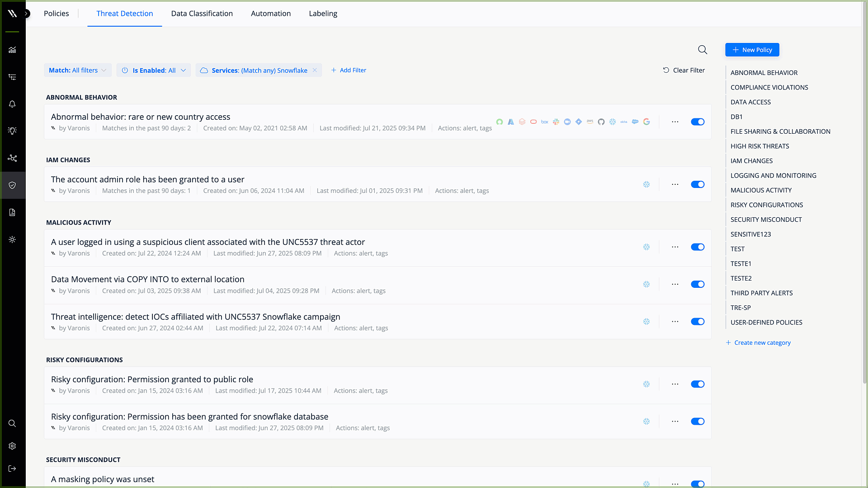The width and height of the screenshot is (868, 488).
Task: Disable the 'Data Movement via COPY INTO' policy
Action: [698, 284]
